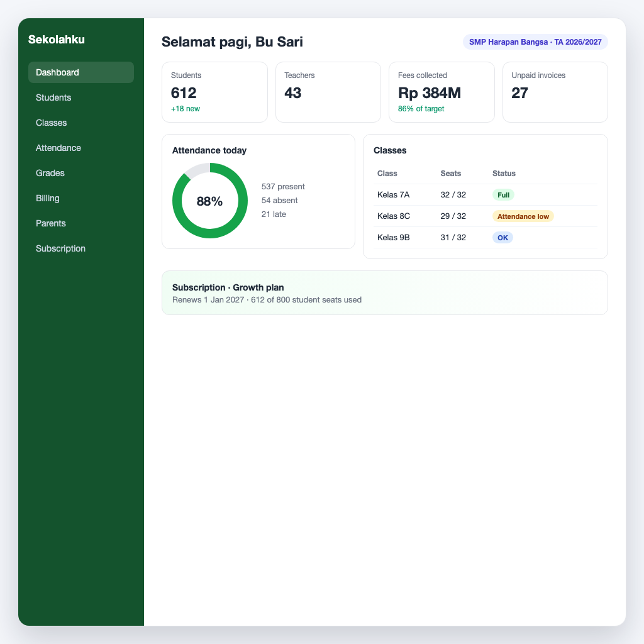Click the OK status badge
The height and width of the screenshot is (644, 644).
pos(502,238)
